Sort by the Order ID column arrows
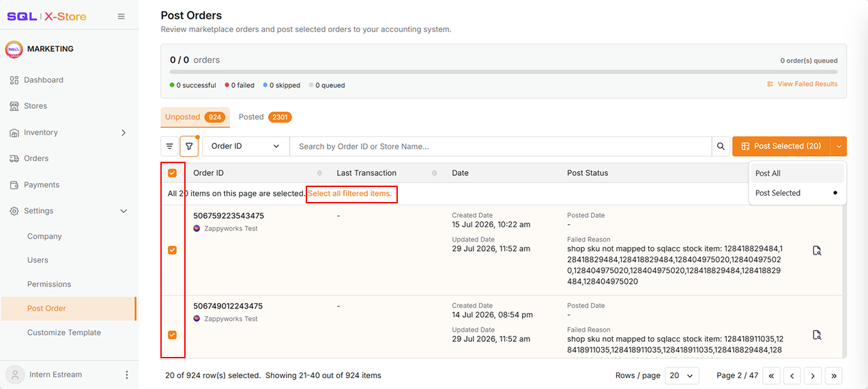Viewport: 868px width, 389px height. [319, 173]
